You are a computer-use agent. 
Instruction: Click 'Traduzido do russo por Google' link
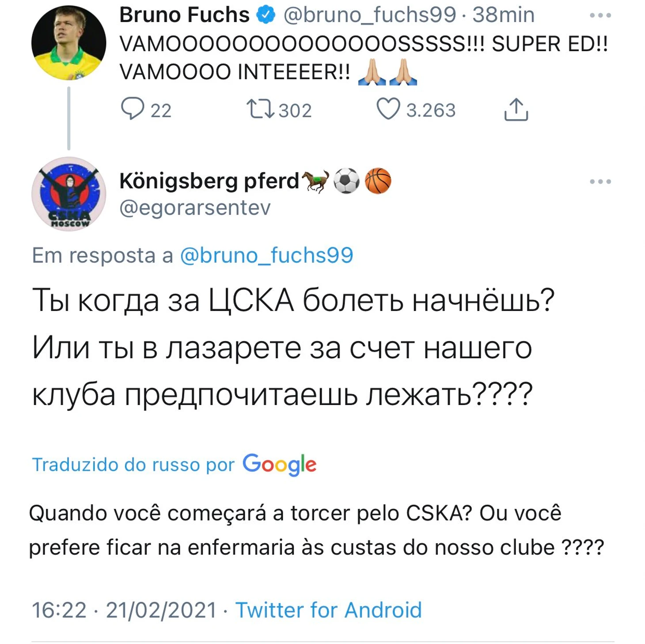click(174, 464)
